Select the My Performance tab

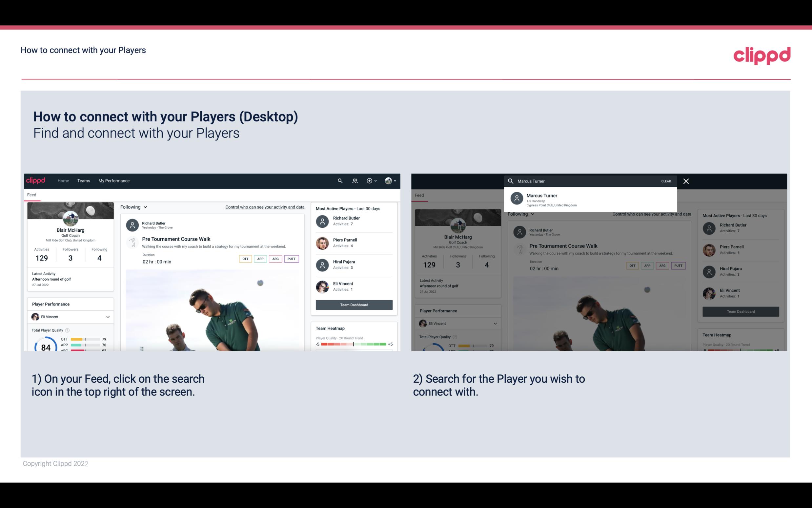[114, 181]
